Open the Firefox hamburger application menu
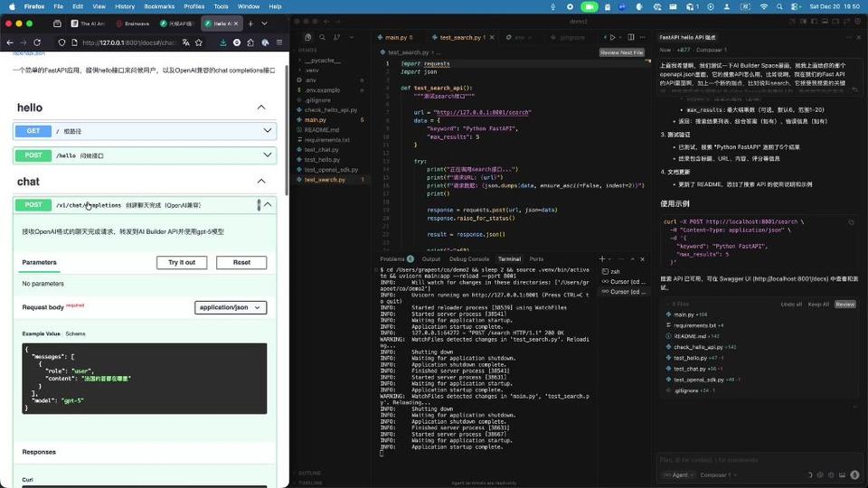The image size is (868, 488). tap(279, 42)
